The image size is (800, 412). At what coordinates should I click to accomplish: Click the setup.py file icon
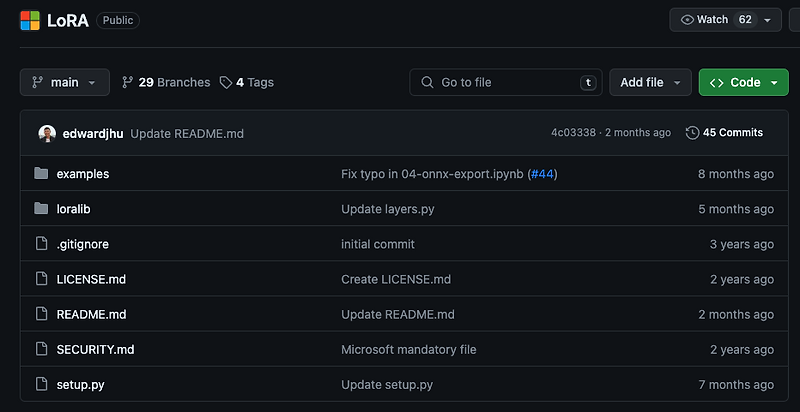(41, 384)
